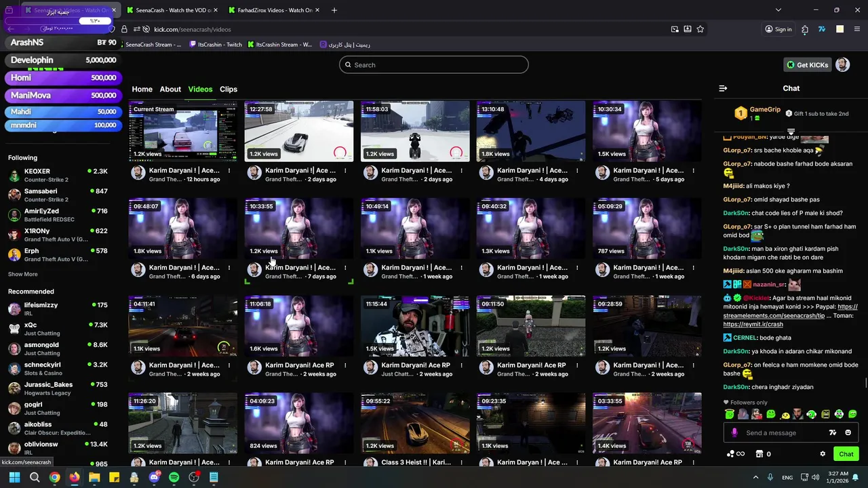Open a new browser tab

[x=334, y=10]
